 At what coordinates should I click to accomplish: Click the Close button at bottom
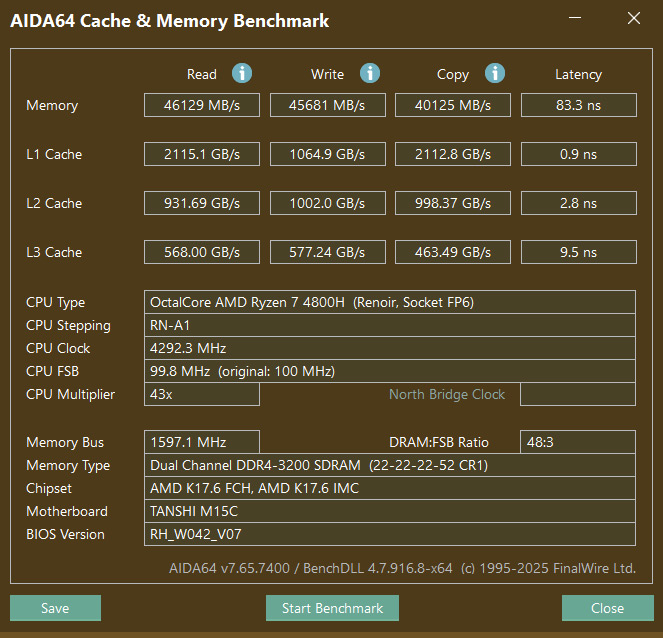pyautogui.click(x=607, y=608)
